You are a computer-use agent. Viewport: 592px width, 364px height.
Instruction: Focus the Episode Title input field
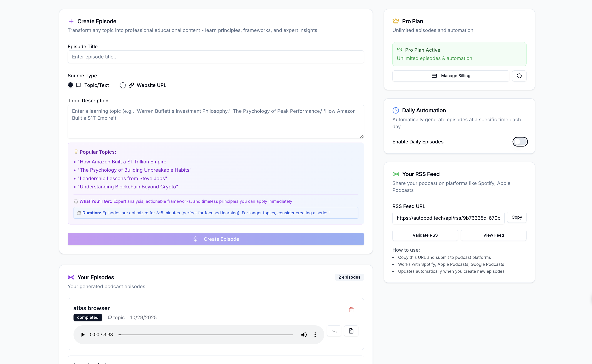click(216, 57)
